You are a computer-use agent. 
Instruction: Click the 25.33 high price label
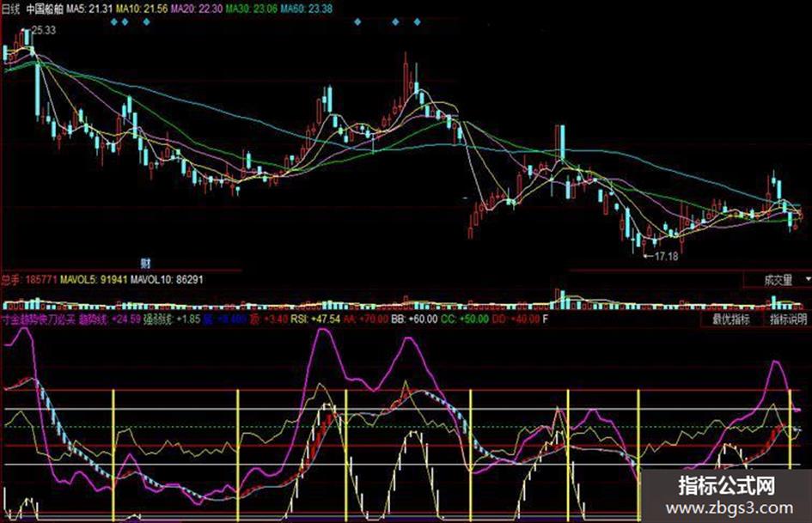point(44,30)
